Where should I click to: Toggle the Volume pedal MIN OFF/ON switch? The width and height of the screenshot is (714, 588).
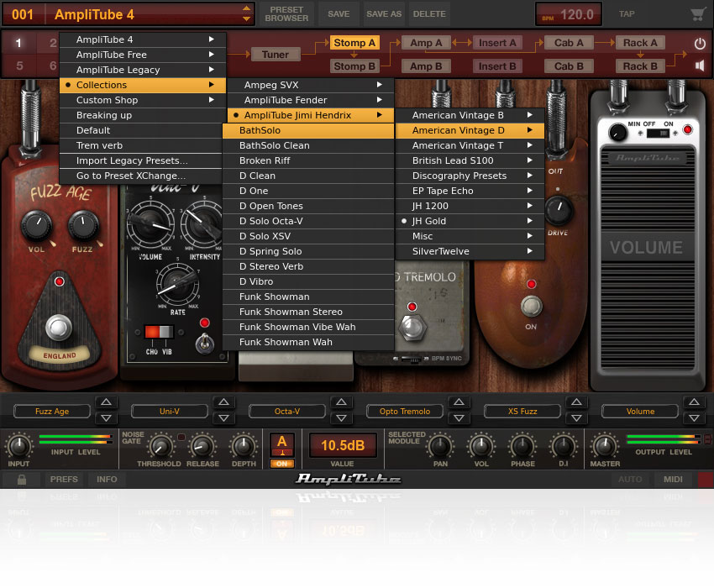[x=658, y=133]
